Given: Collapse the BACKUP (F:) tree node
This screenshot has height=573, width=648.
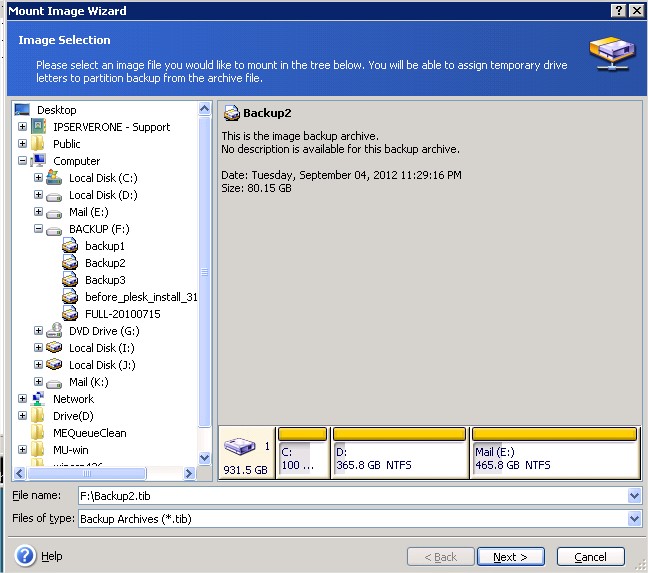Looking at the screenshot, I should coord(38,229).
